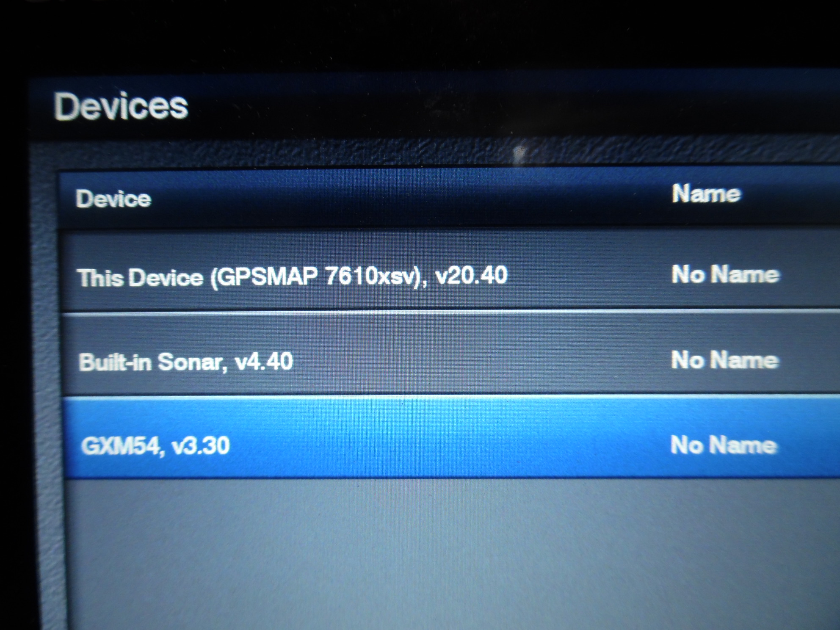Image resolution: width=840 pixels, height=630 pixels.
Task: Tap No Name for GXM54
Action: (x=724, y=445)
